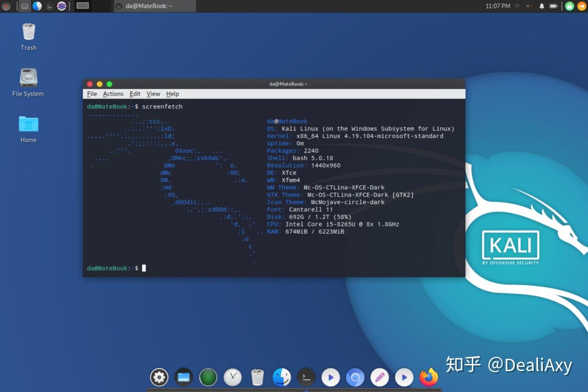The height and width of the screenshot is (392, 588).
Task: Click the 'Icon Theme: McMojave-circle-dark' line
Action: click(326, 202)
